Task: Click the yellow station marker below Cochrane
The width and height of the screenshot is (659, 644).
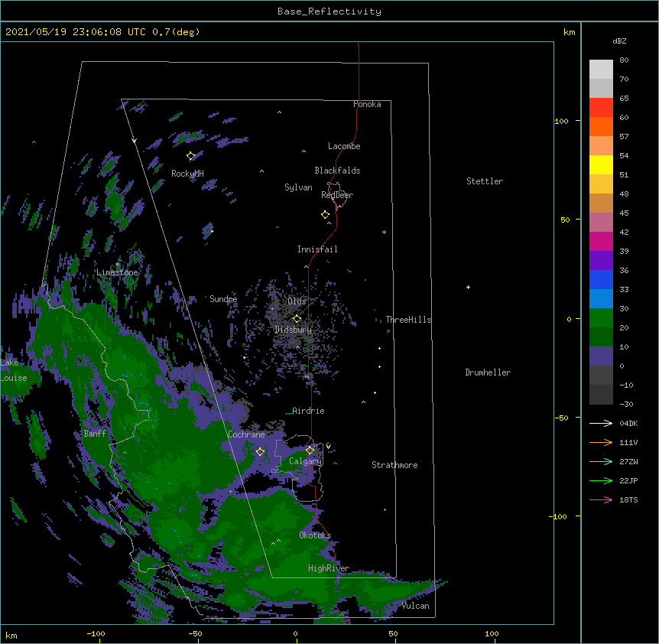Action: [260, 452]
